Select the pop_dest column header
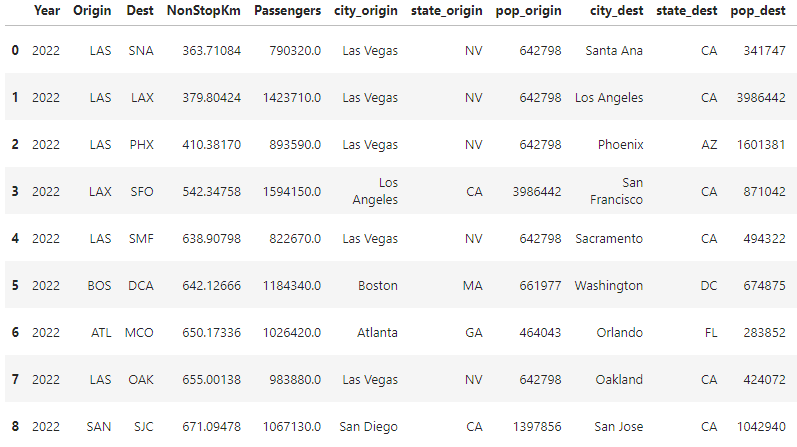The image size is (797, 447). pos(757,11)
